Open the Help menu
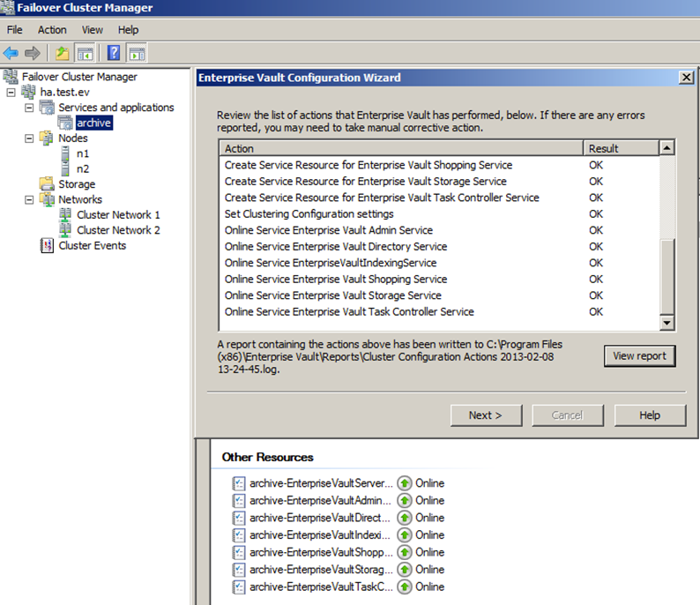This screenshot has width=700, height=605. (x=128, y=30)
